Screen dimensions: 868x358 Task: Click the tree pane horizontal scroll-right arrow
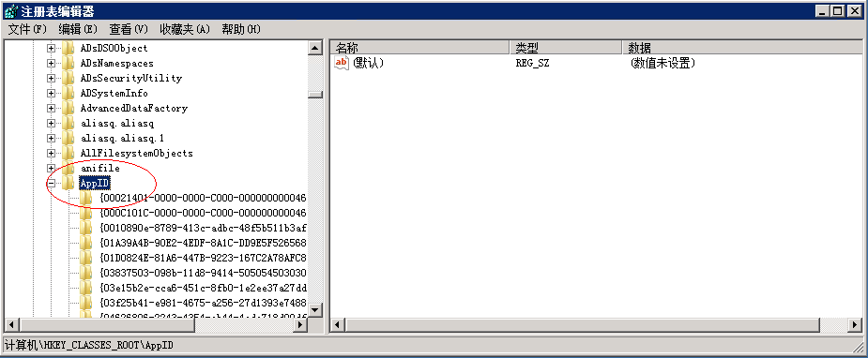coord(300,325)
